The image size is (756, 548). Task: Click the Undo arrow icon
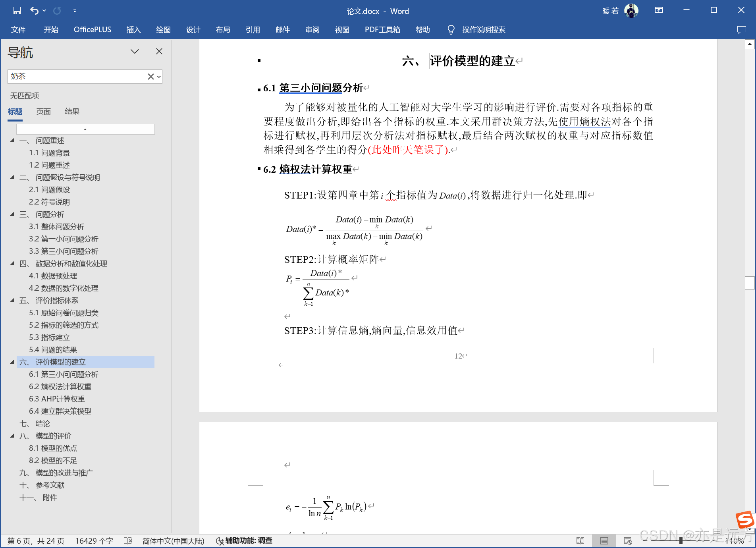pos(34,11)
